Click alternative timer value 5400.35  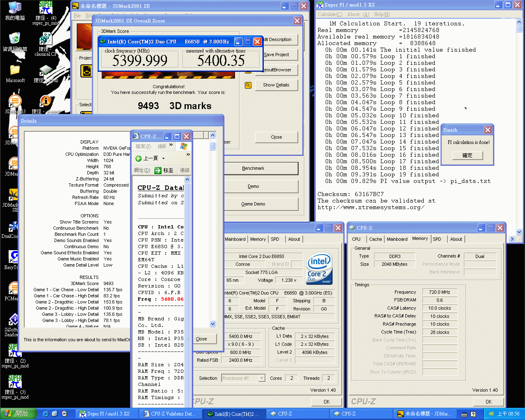pyautogui.click(x=221, y=61)
